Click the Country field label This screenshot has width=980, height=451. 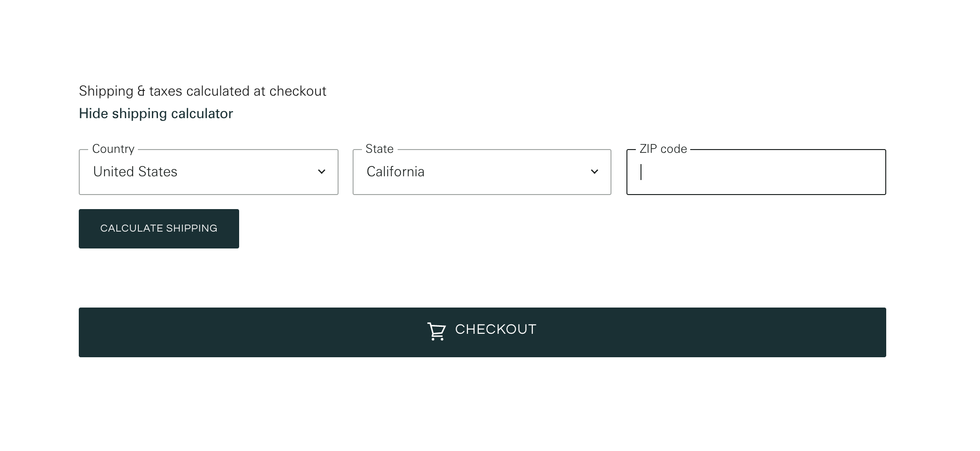(113, 149)
